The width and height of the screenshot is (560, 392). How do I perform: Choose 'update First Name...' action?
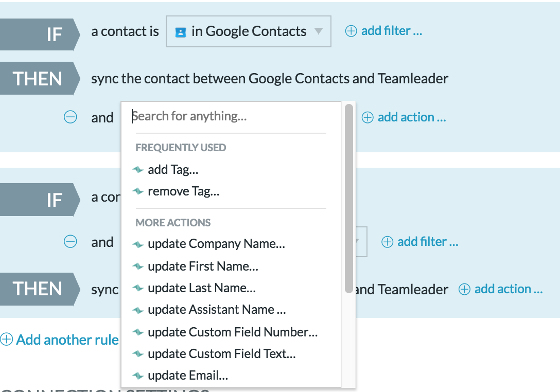point(203,266)
